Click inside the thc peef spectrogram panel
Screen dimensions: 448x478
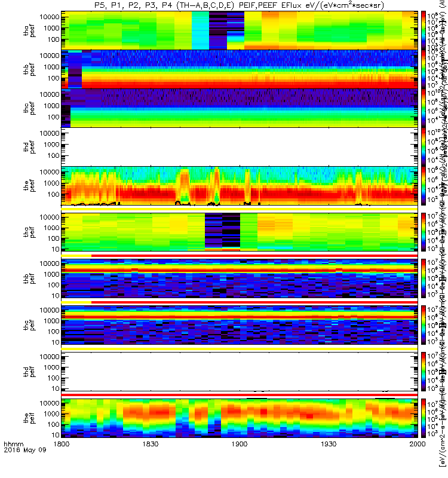click(240, 108)
